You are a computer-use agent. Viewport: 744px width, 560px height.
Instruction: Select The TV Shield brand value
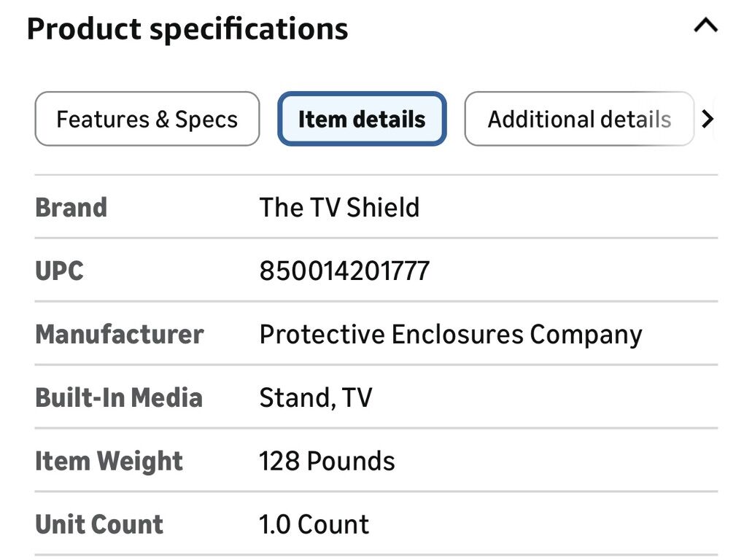tap(339, 208)
